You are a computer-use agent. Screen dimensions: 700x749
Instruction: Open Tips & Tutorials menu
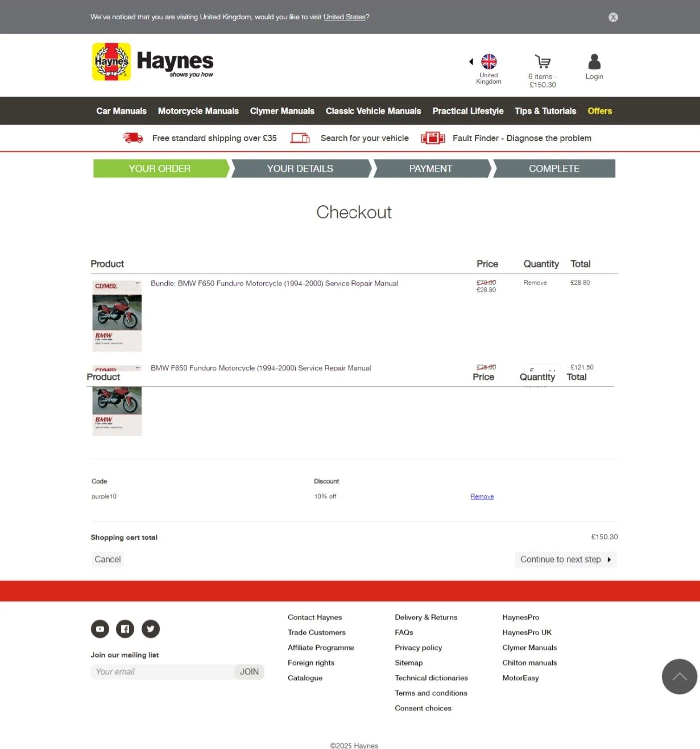pos(545,111)
